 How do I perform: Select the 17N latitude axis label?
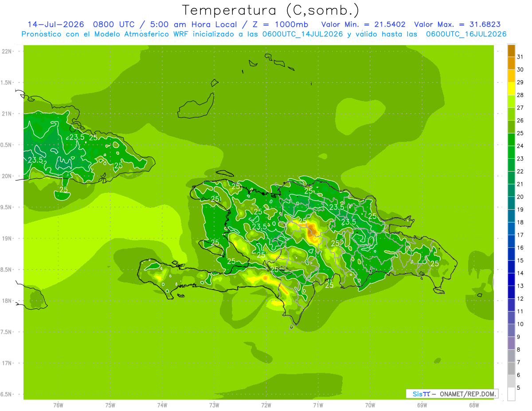point(7,363)
